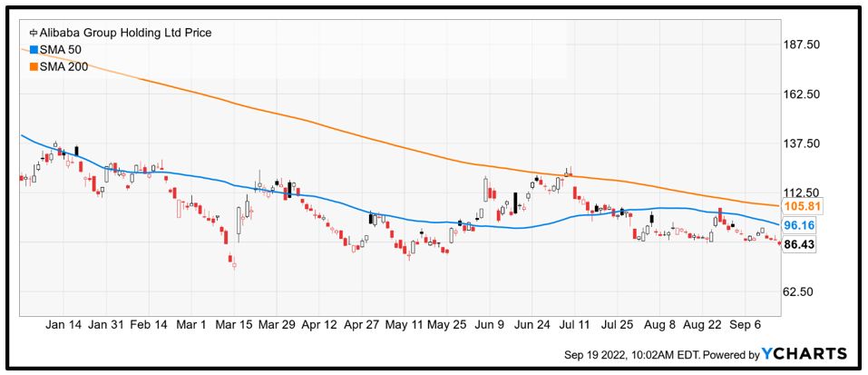Click the Feb 14 date label
868x375 pixels.
point(148,324)
